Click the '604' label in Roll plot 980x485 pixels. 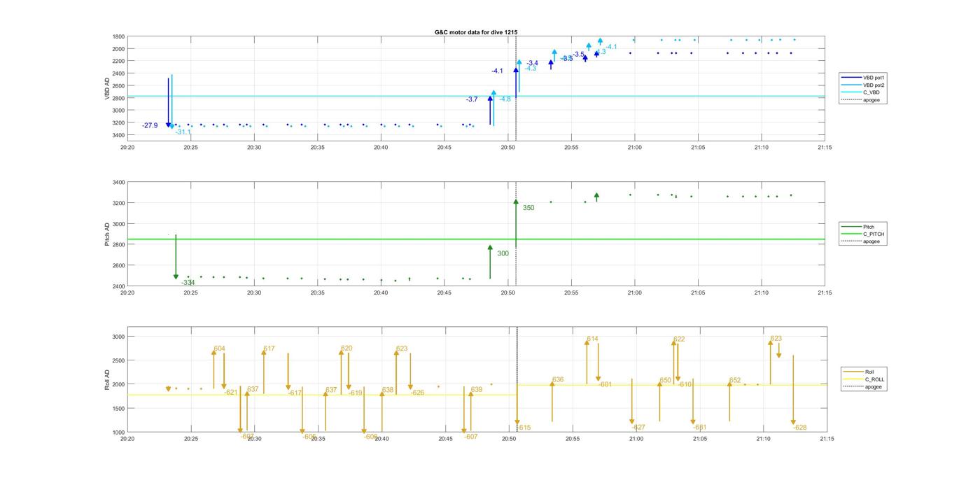220,349
